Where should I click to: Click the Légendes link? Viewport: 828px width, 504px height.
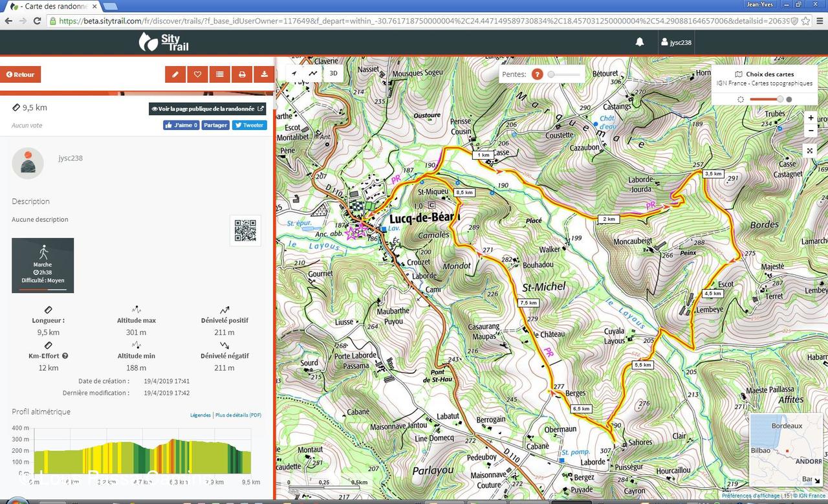201,415
